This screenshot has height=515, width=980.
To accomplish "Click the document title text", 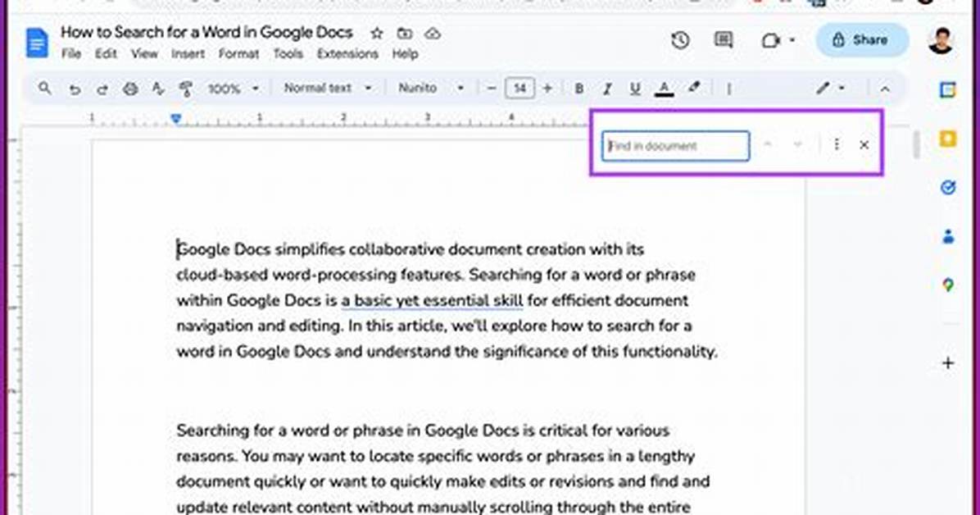I will [206, 32].
